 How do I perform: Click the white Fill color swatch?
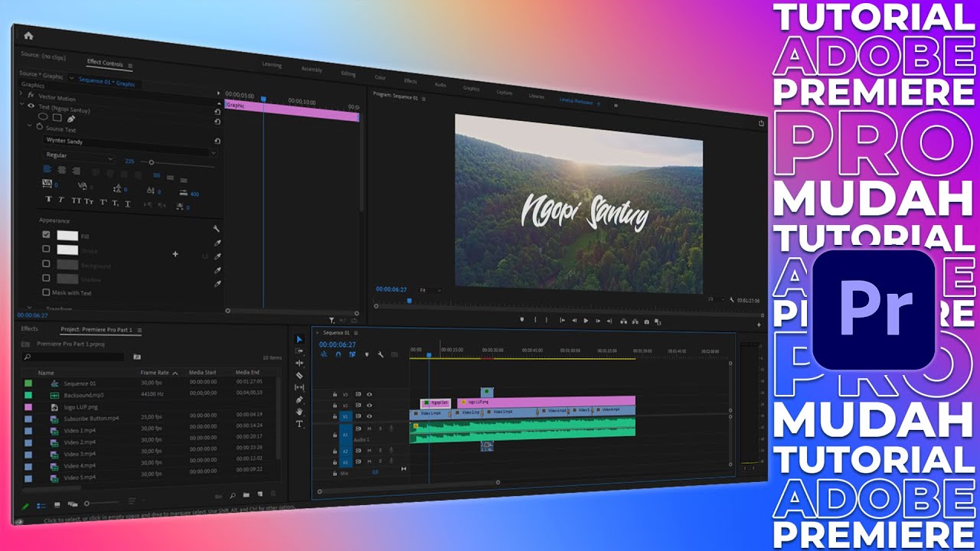(x=67, y=236)
